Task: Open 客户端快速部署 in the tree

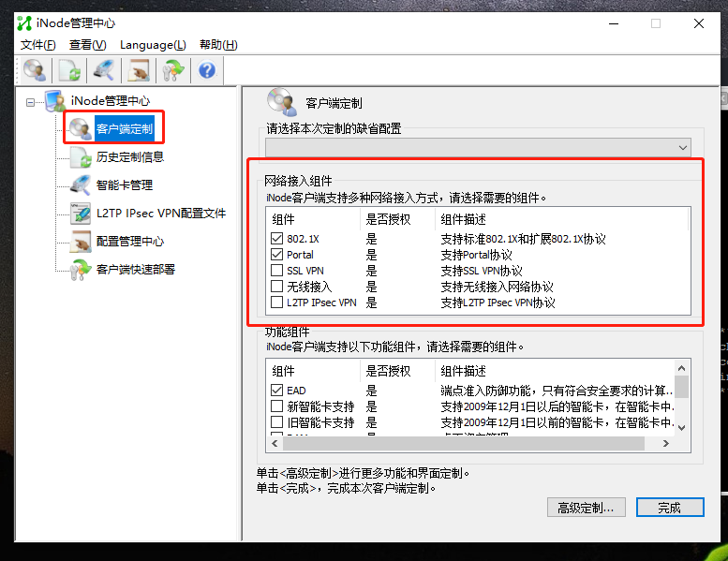Action: click(x=136, y=270)
